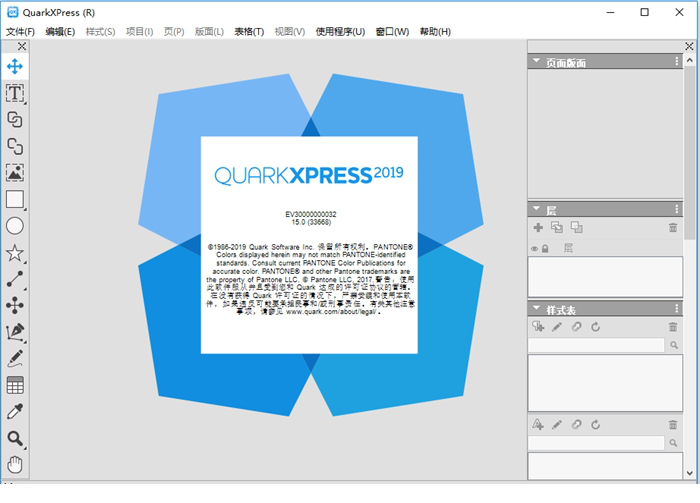The image size is (700, 503).
Task: Select the Bezier Pen tool
Action: pos(15,332)
